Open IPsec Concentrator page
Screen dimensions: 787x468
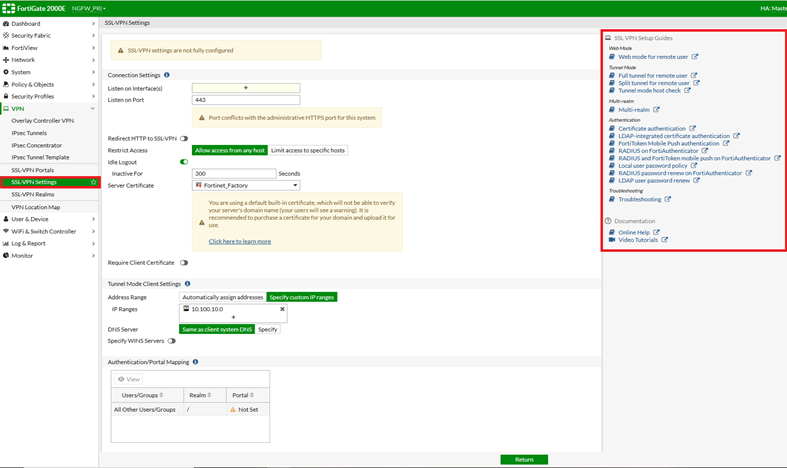[37, 145]
